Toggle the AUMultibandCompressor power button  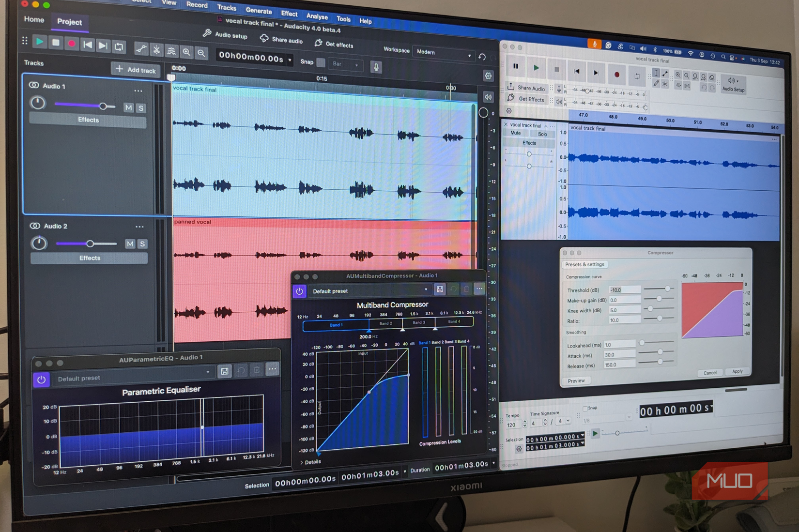coord(299,291)
